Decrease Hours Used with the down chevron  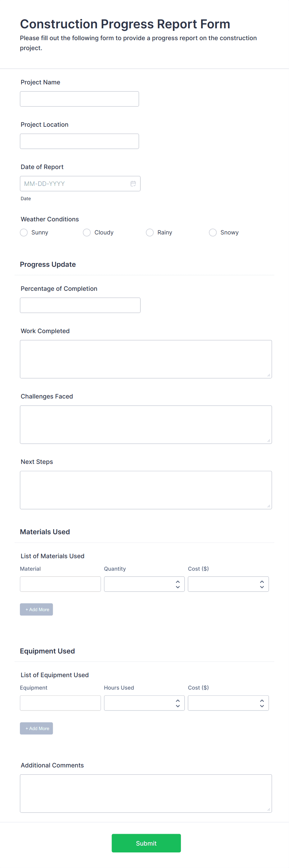coord(178,706)
